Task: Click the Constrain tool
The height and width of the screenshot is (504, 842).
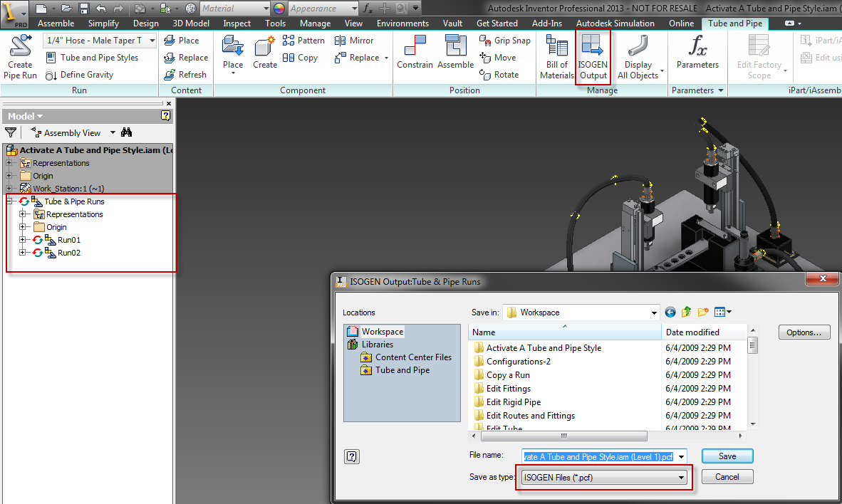Action: (x=415, y=53)
